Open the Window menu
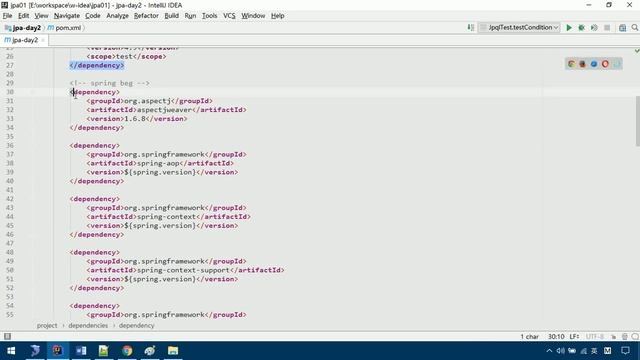Image resolution: width=640 pixels, height=360 pixels. click(x=253, y=16)
